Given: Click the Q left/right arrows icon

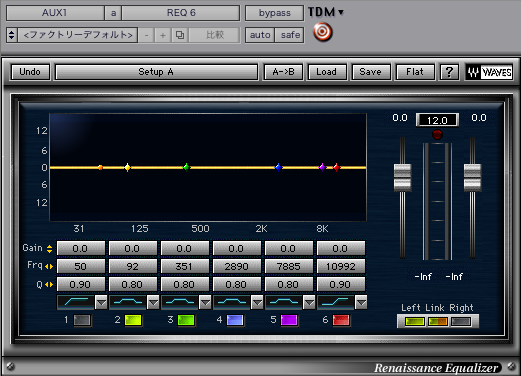Looking at the screenshot, I should point(49,284).
